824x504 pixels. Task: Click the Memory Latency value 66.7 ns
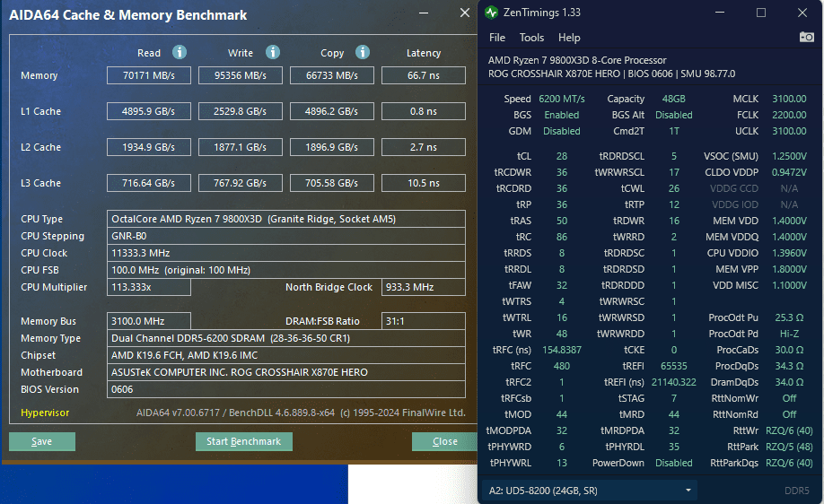[x=424, y=75]
